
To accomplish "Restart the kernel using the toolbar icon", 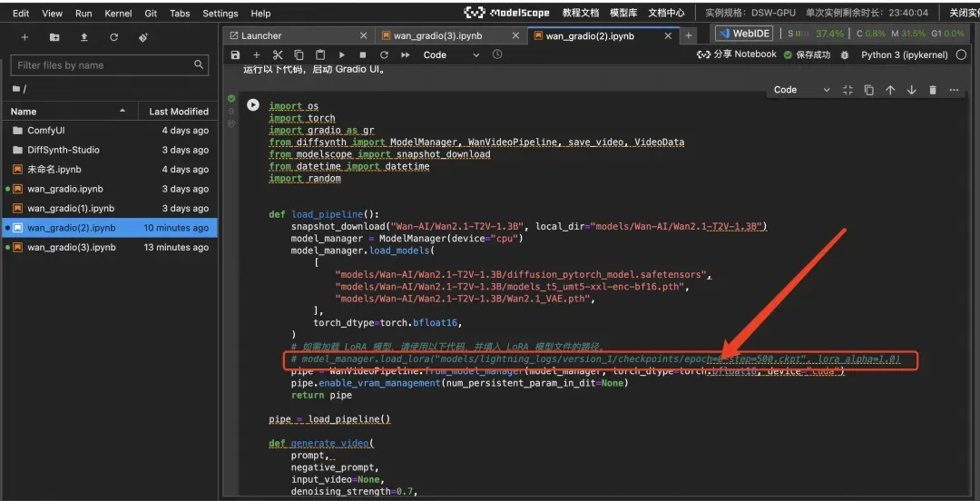I will pos(384,55).
